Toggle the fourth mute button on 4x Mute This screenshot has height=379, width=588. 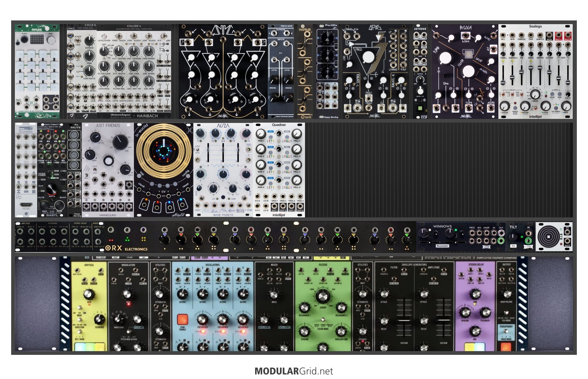74,165
